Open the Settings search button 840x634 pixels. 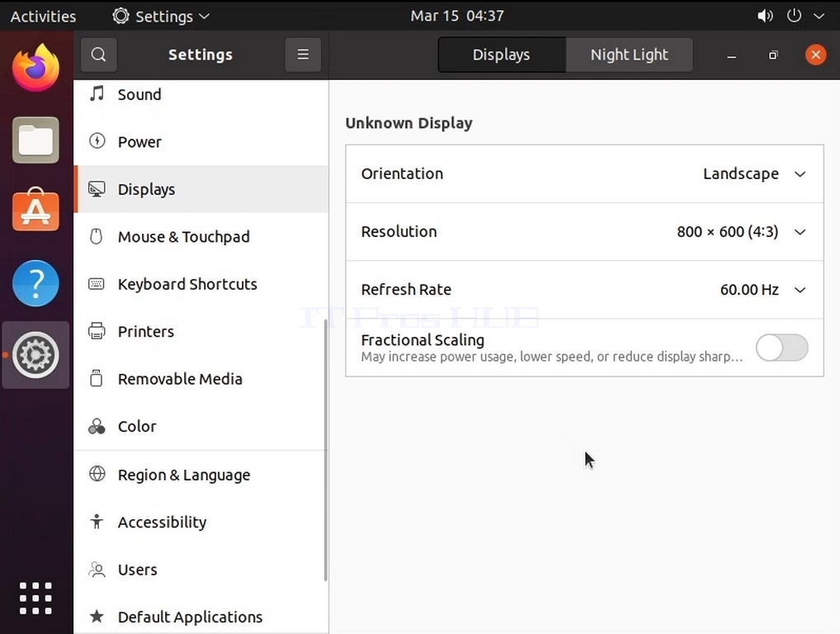click(x=98, y=54)
